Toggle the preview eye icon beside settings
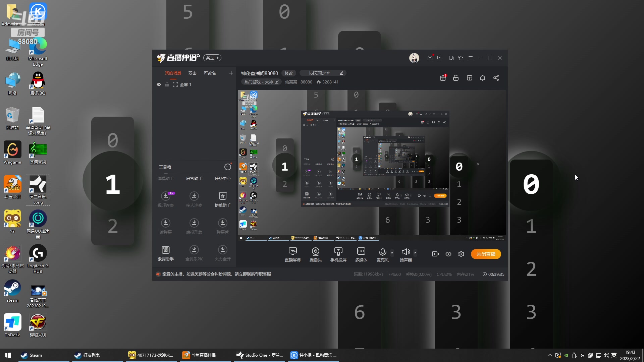This screenshot has width=644, height=362. point(448,254)
